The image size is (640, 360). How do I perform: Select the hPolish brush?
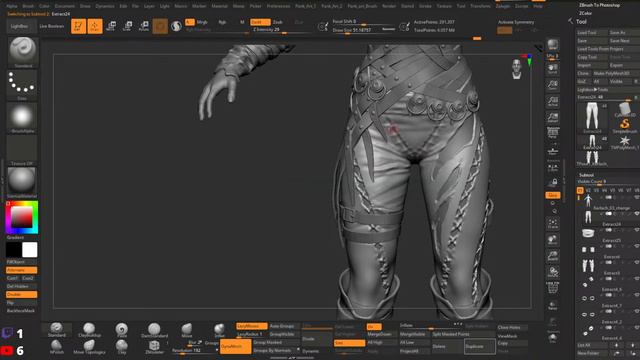click(x=57, y=347)
